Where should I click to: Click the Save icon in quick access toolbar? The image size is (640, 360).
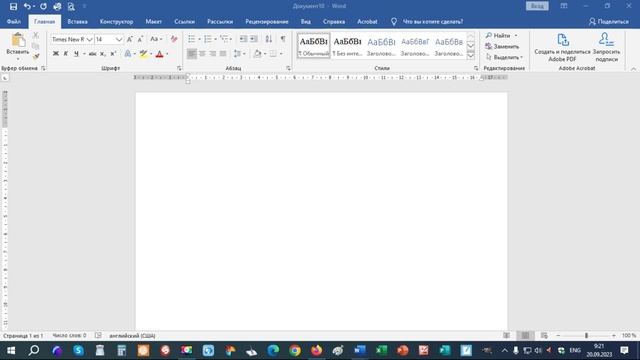click(x=13, y=6)
